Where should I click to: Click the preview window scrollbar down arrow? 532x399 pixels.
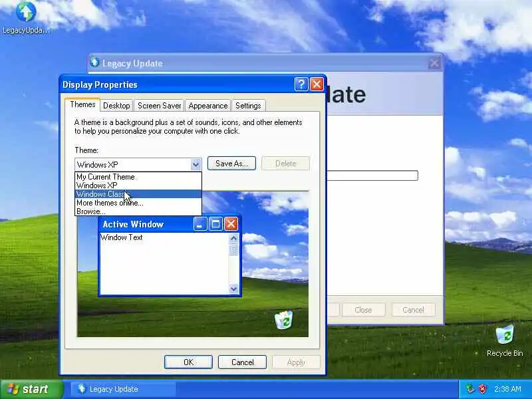(233, 289)
